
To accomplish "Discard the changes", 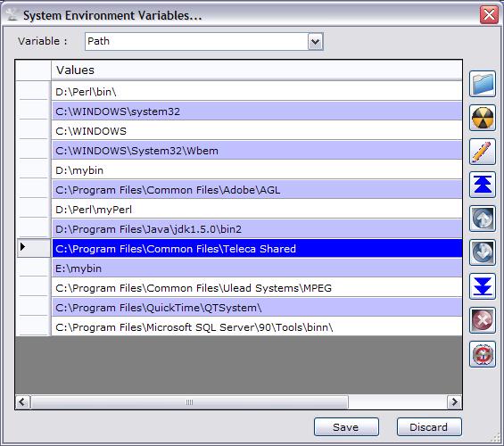I will (429, 427).
